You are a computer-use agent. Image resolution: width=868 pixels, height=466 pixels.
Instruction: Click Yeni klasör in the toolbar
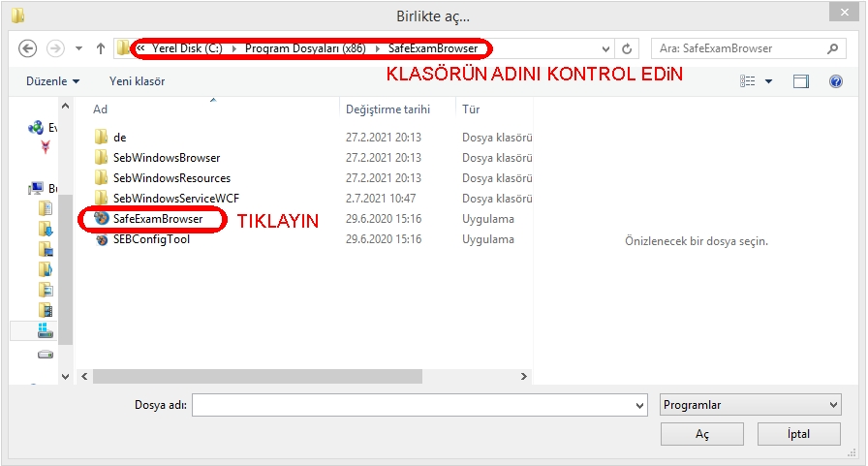tap(137, 82)
